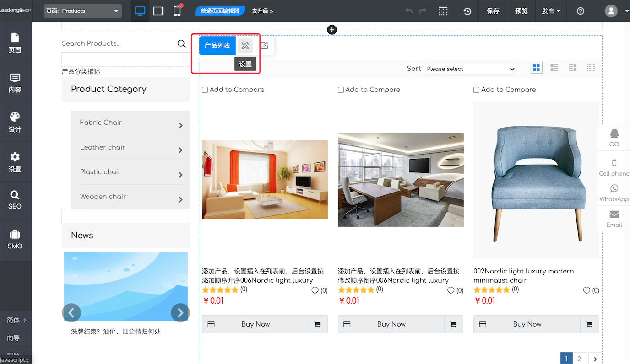This screenshot has width=630, height=364.
Task: Check Add to Compare for first product
Action: pyautogui.click(x=205, y=90)
